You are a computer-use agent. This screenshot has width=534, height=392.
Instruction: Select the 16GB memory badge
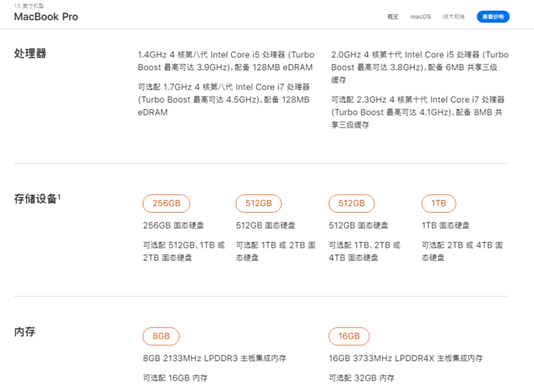pos(349,336)
